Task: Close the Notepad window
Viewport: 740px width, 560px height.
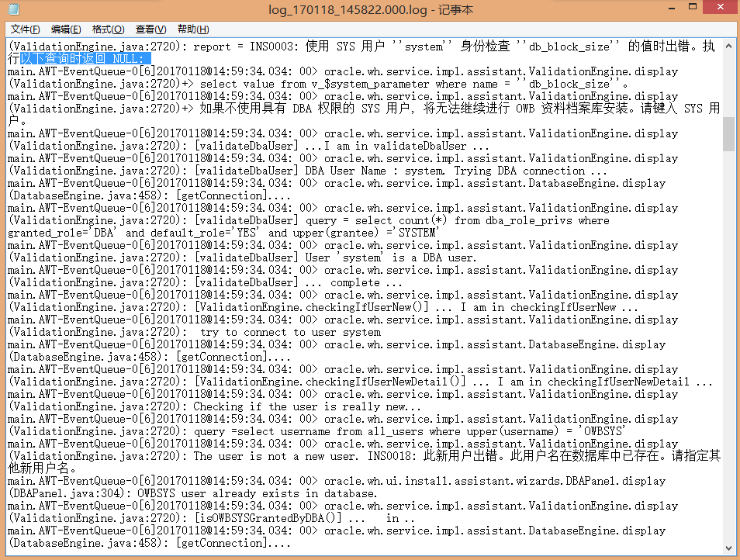Action: click(x=720, y=7)
